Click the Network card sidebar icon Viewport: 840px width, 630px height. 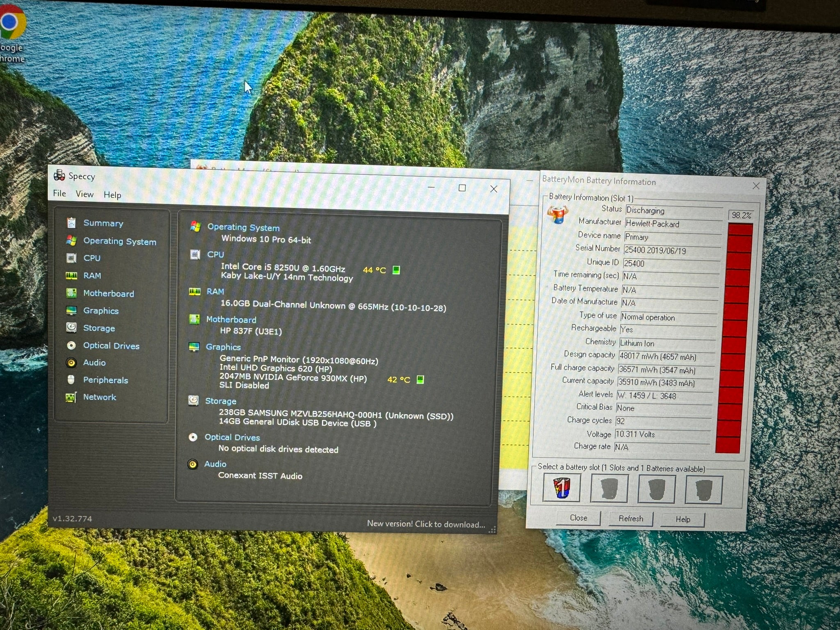click(71, 397)
